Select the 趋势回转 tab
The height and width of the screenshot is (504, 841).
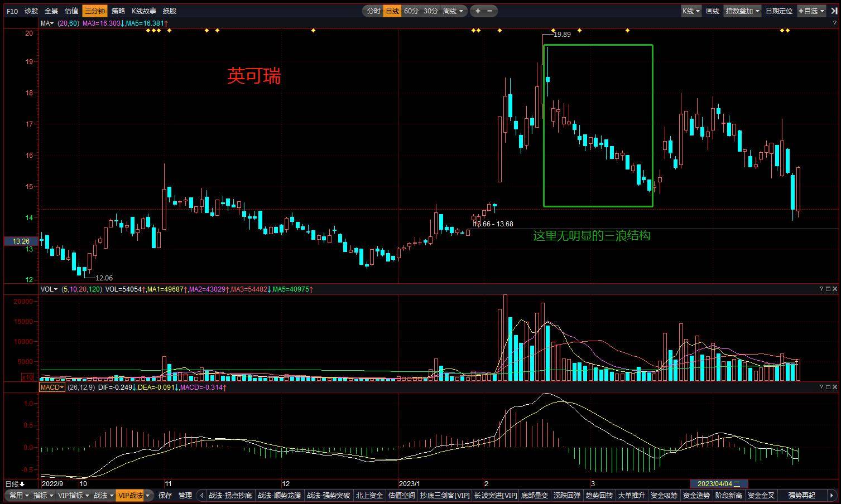pos(599,495)
